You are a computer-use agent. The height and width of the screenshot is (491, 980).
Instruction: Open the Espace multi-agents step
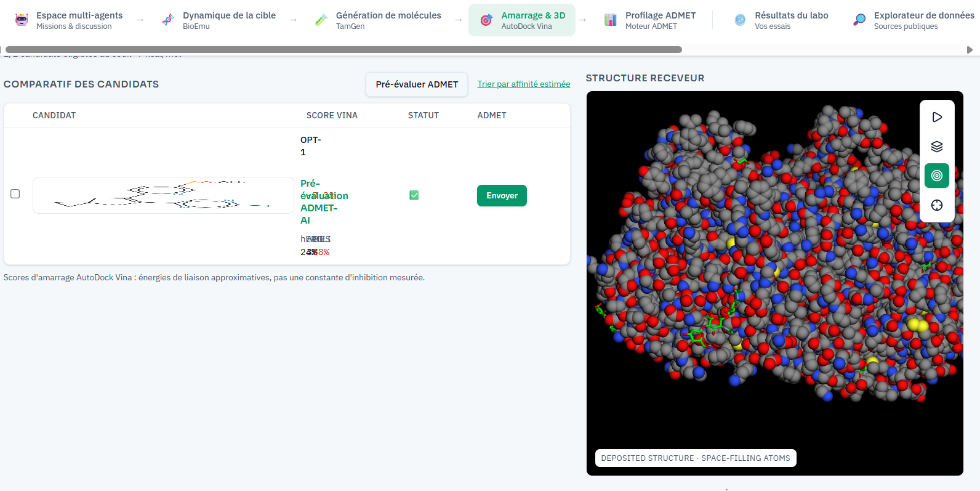click(68, 20)
